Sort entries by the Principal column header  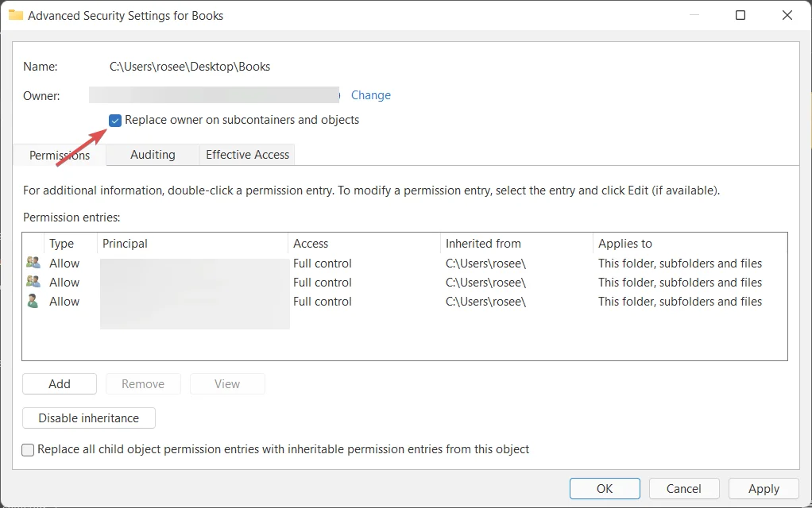(125, 244)
